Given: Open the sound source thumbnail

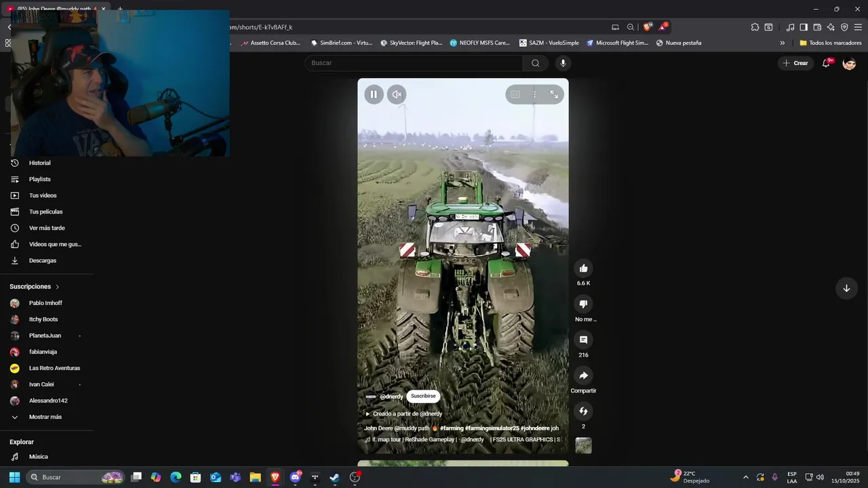Looking at the screenshot, I should pyautogui.click(x=583, y=445).
